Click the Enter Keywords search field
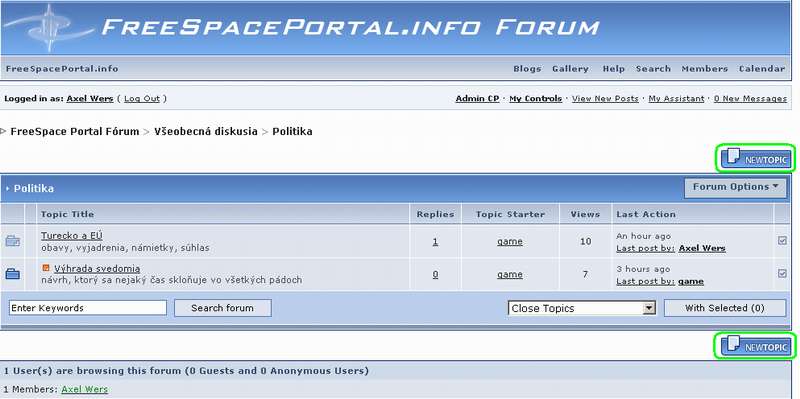800x399 pixels. [88, 308]
